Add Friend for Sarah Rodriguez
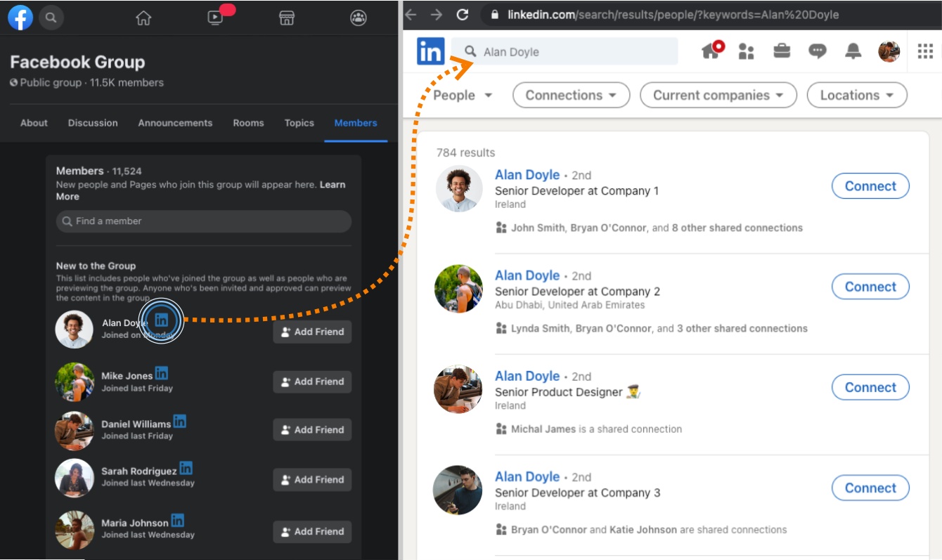This screenshot has height=560, width=942. 312,480
